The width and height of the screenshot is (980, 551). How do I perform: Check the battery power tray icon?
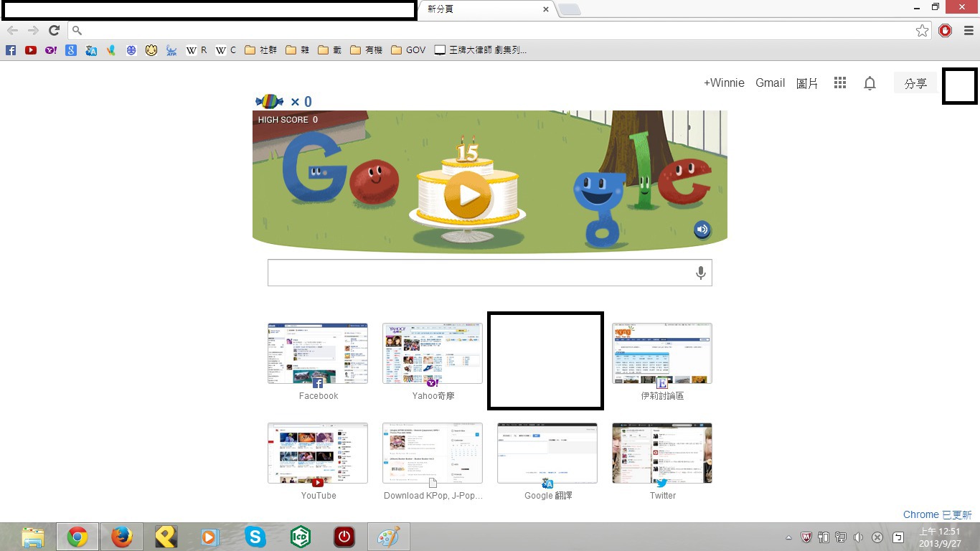pos(824,537)
